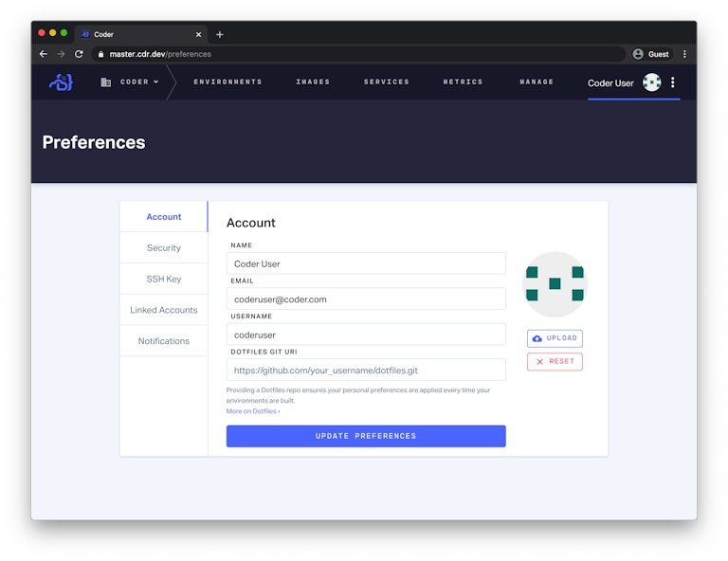
Task: Click the user avatar in the navbar
Action: click(x=651, y=82)
